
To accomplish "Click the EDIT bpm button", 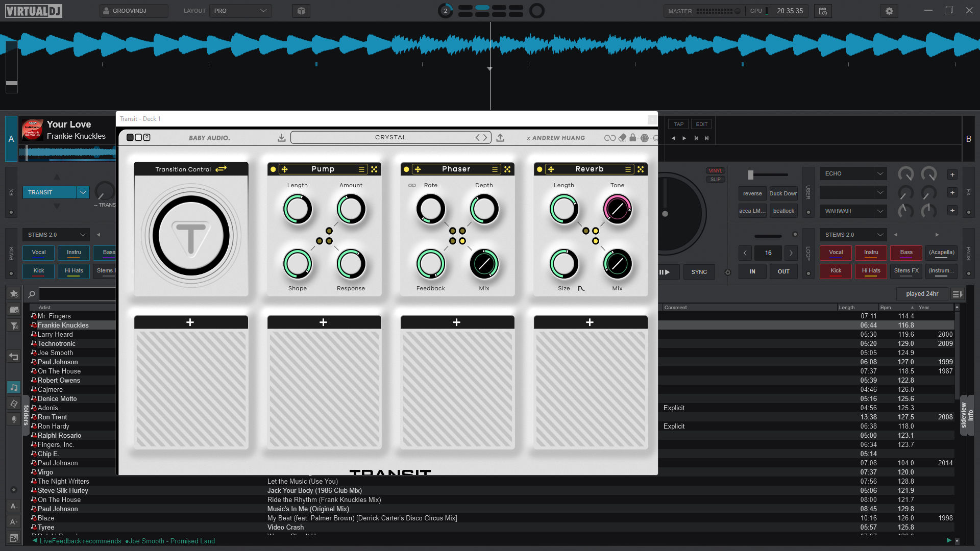I will (x=702, y=124).
